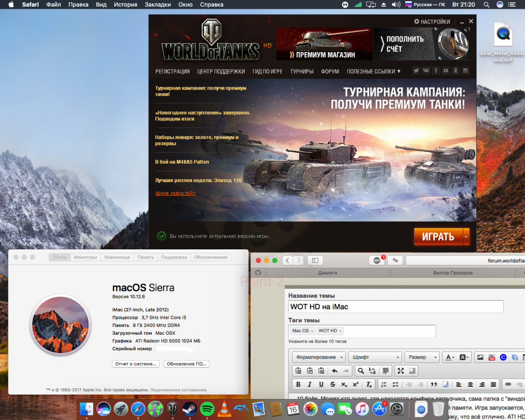This screenshot has width=525, height=420.
Task: Click Обновление ПО button
Action: pos(187,364)
